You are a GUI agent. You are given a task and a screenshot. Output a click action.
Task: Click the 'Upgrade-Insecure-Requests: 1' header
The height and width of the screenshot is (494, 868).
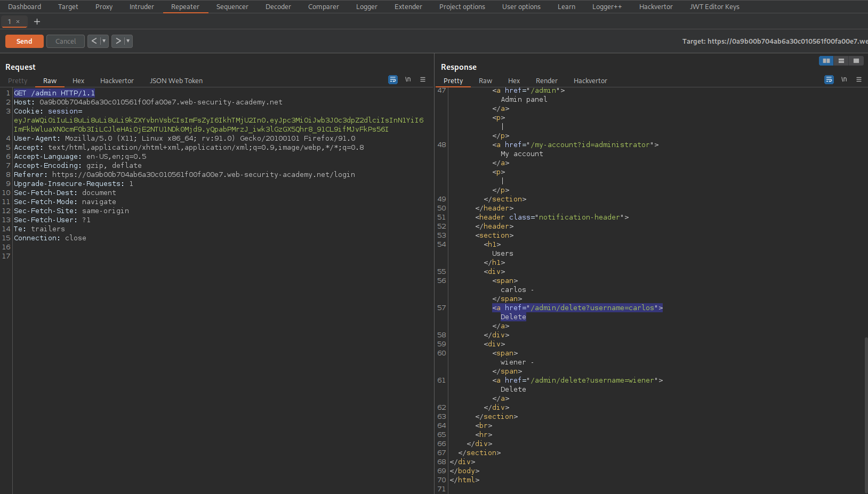coord(74,184)
